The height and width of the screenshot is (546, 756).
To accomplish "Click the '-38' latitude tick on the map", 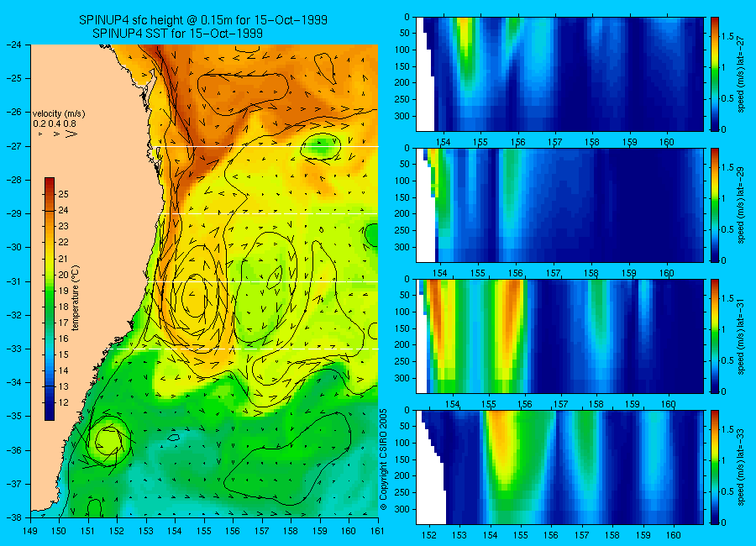I will pyautogui.click(x=13, y=517).
